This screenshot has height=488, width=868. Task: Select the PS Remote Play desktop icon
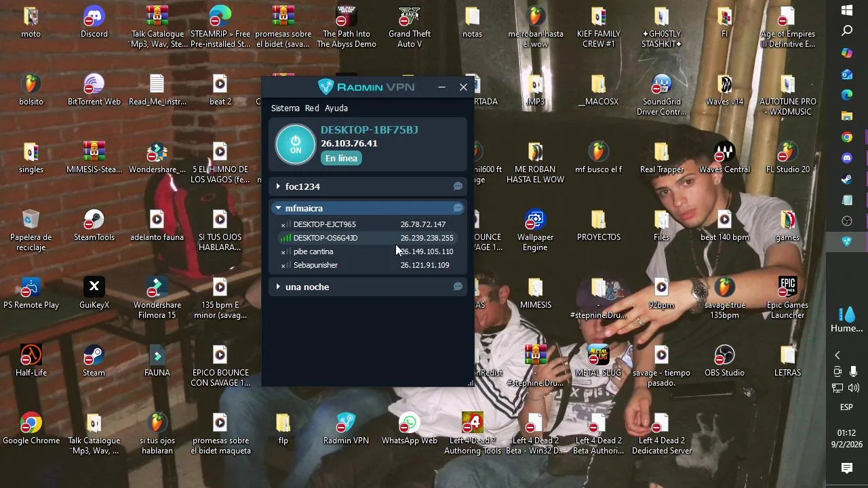pos(31,293)
